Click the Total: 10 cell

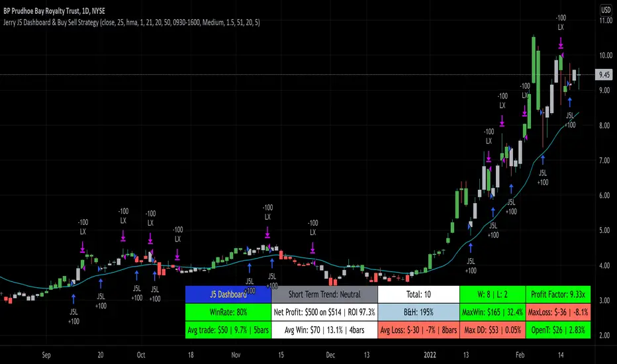click(x=418, y=295)
